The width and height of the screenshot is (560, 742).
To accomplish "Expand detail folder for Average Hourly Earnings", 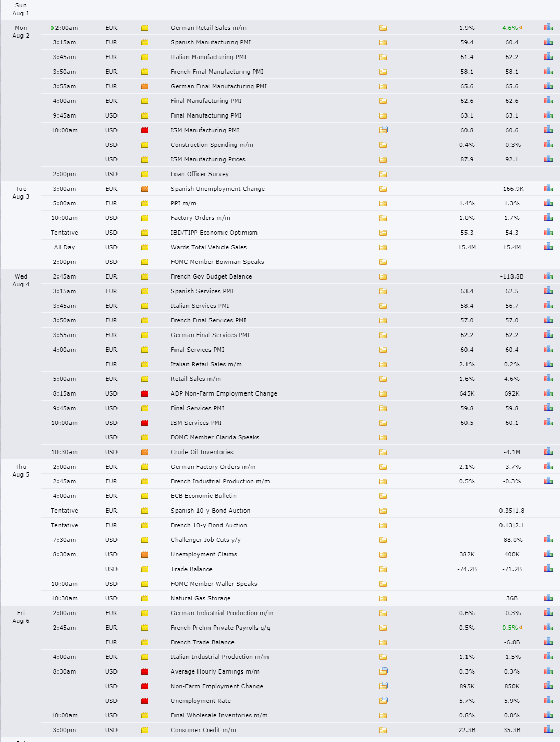I will point(383,671).
